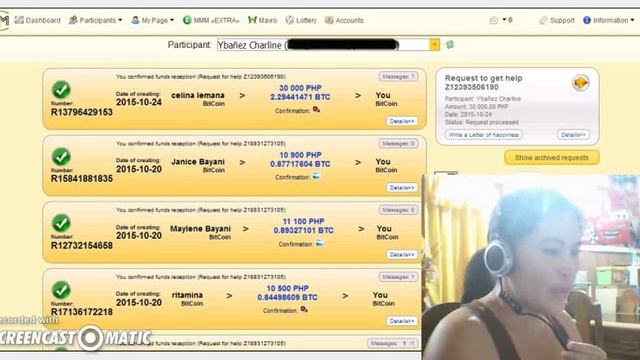Click green checkmark for order R12732154658

(61, 223)
